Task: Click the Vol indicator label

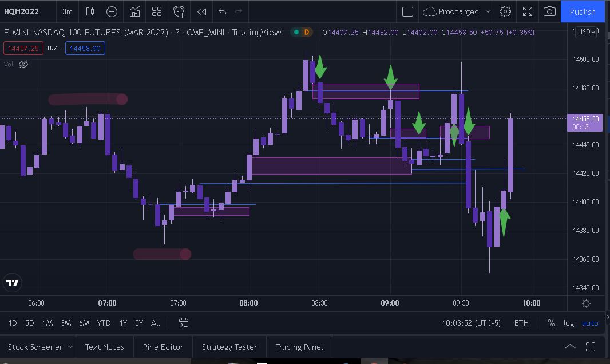Action: click(9, 64)
